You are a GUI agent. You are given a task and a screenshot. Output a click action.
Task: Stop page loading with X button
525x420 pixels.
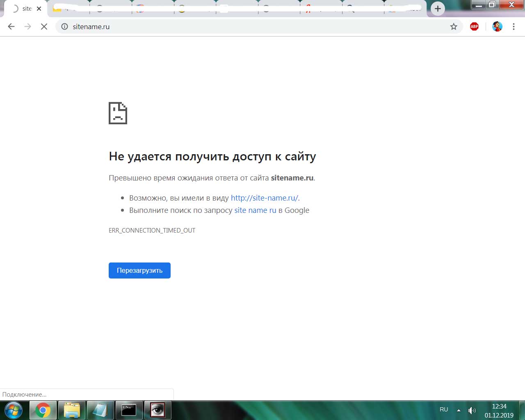(x=44, y=27)
